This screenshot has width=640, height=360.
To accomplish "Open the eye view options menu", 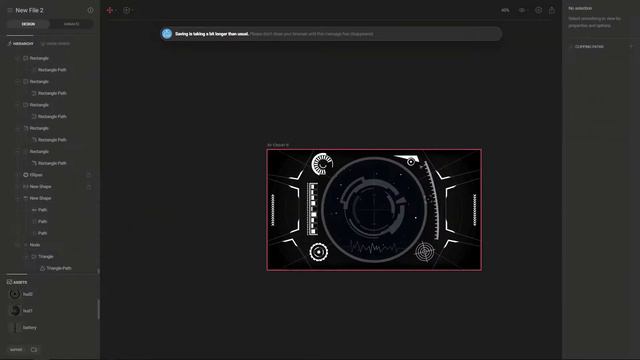I will point(522,11).
